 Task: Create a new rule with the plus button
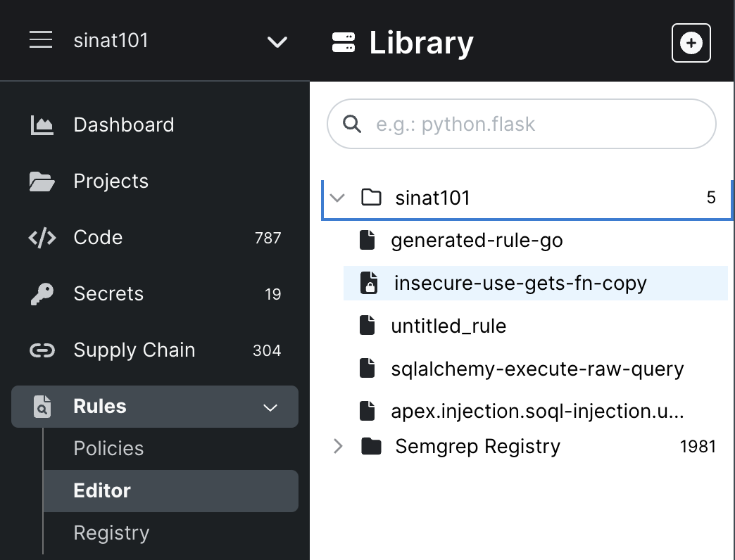pyautogui.click(x=691, y=42)
